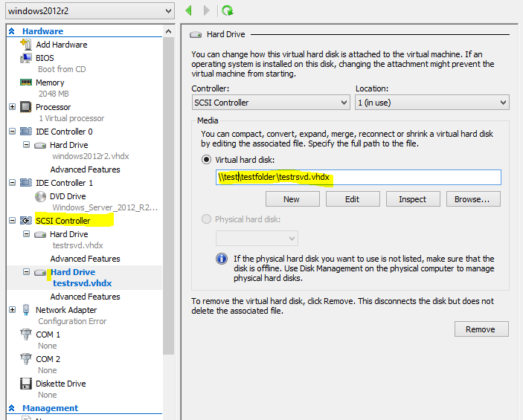The width and height of the screenshot is (523, 420).
Task: Click the Remove button
Action: coord(481,329)
